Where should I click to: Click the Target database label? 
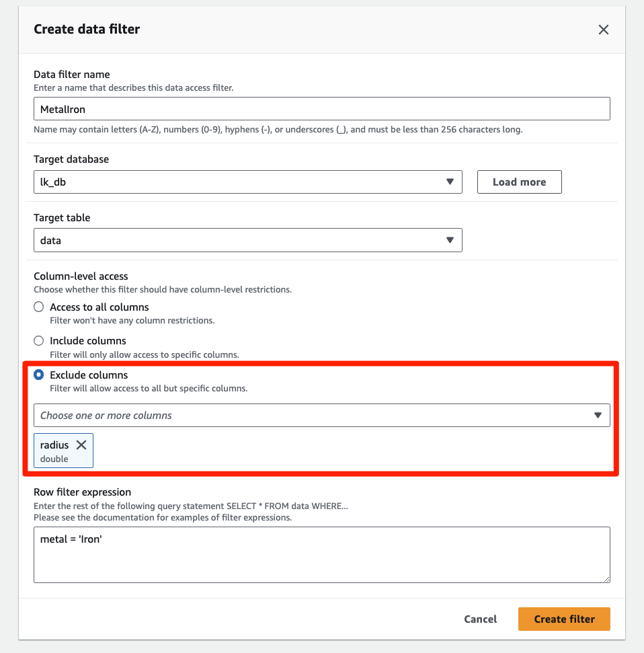coord(71,159)
